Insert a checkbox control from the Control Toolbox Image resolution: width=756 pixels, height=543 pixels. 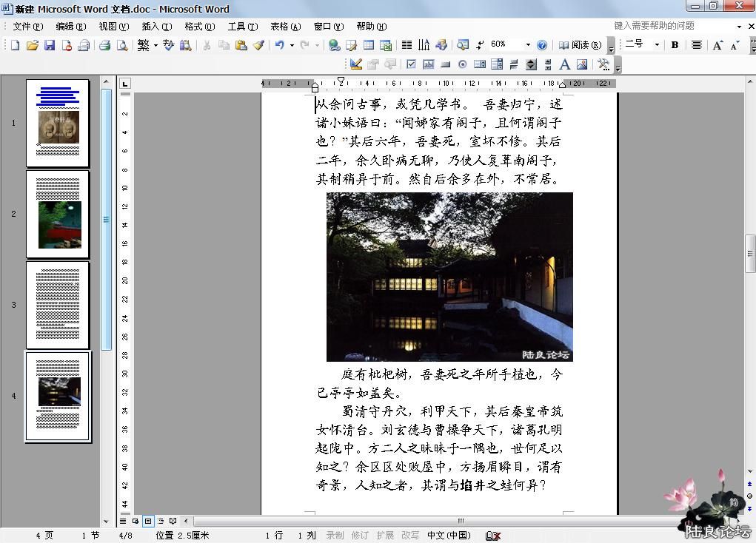(412, 64)
